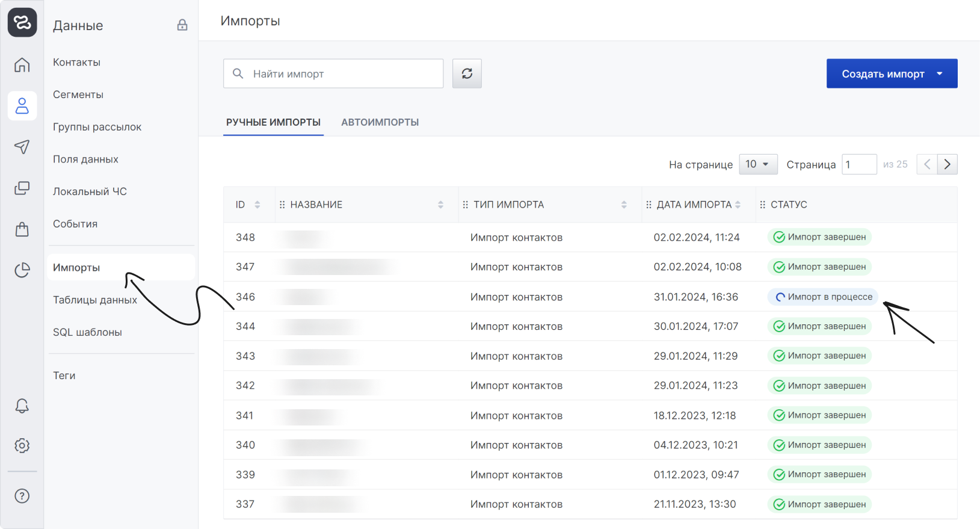Click Импорт завершен badge in row 341

(819, 415)
